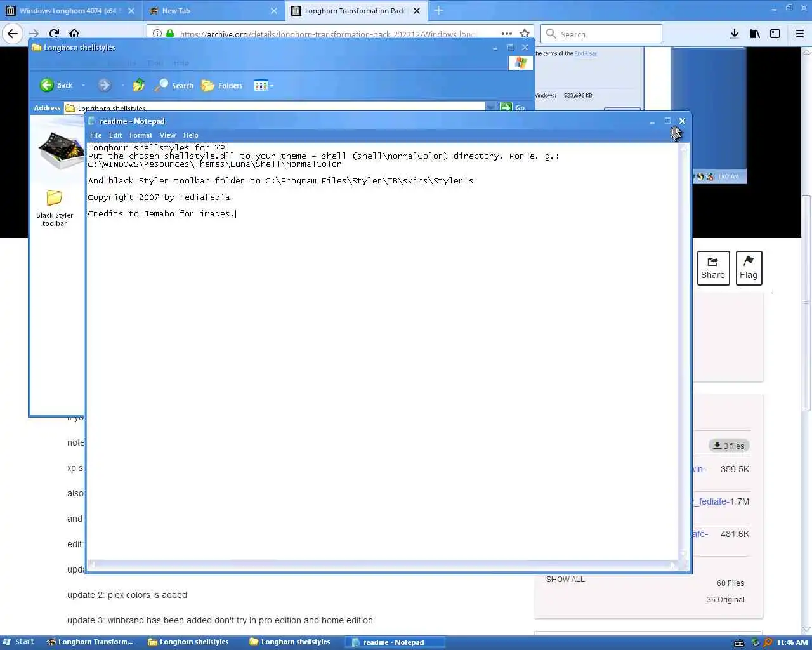The height and width of the screenshot is (650, 812).
Task: Click the Firefox Search box
Action: click(601, 34)
